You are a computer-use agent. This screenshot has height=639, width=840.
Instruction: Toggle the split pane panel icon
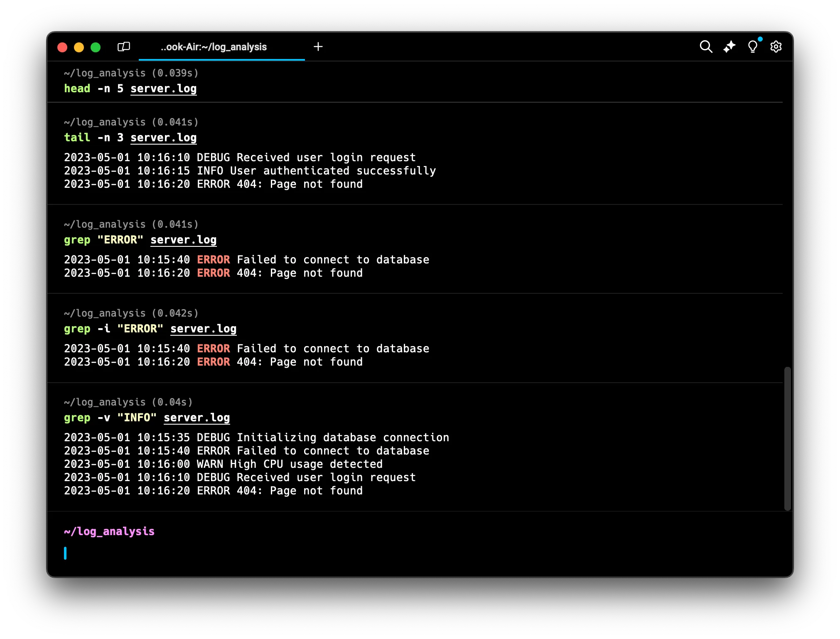pyautogui.click(x=124, y=47)
